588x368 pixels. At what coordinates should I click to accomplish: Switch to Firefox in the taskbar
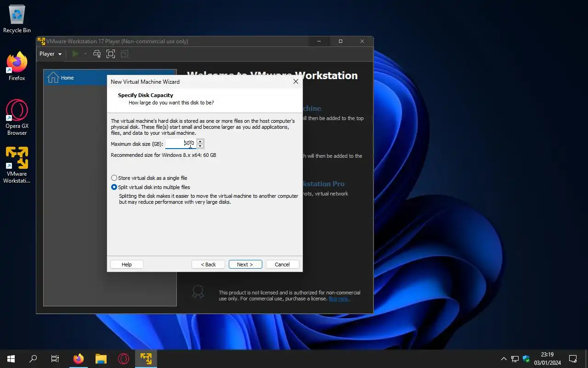[x=79, y=359]
